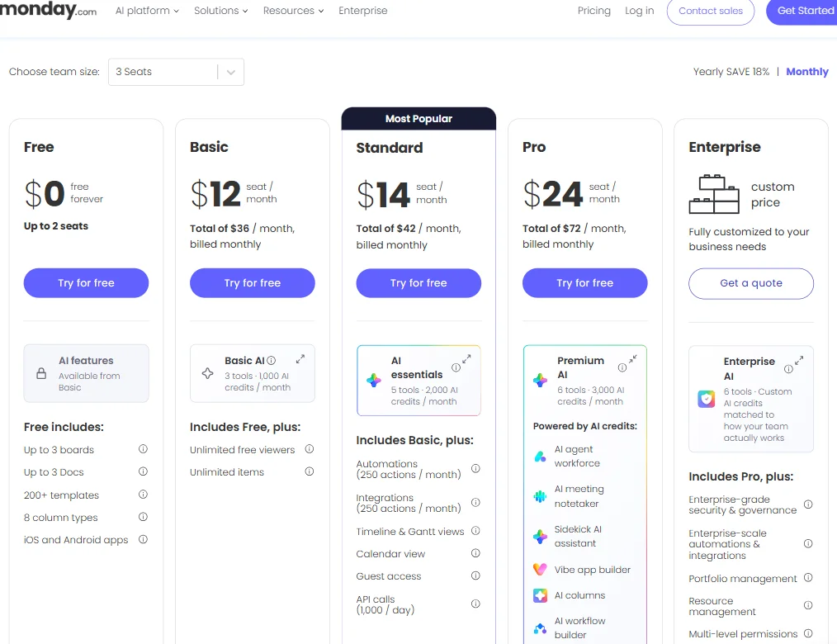Try the Basic plan for free
Viewport: 837px width, 644px height.
[x=253, y=283]
